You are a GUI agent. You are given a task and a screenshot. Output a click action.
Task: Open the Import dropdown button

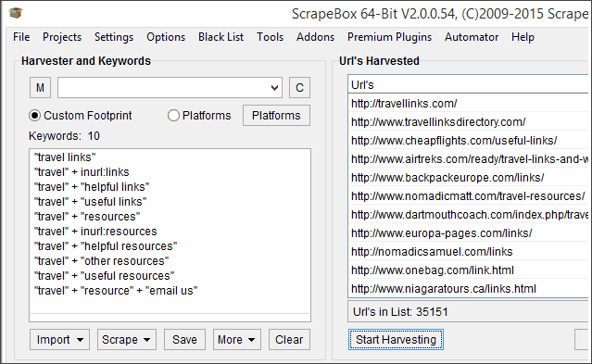59,340
